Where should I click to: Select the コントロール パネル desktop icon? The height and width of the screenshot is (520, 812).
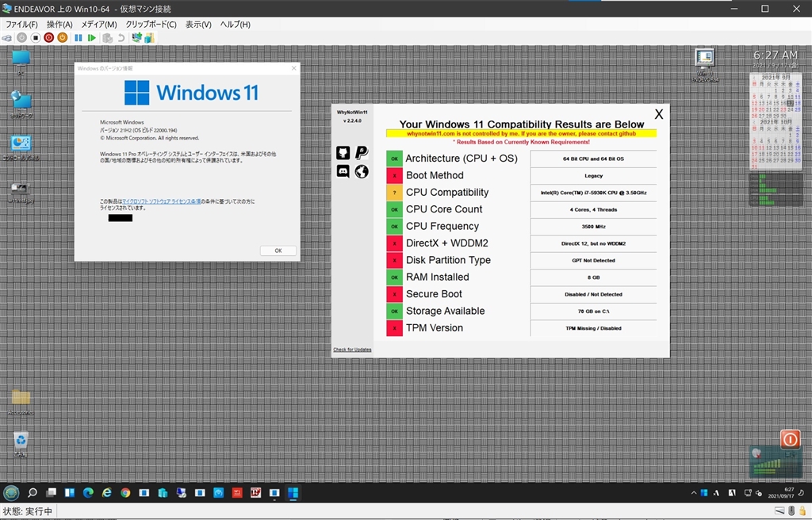21,147
